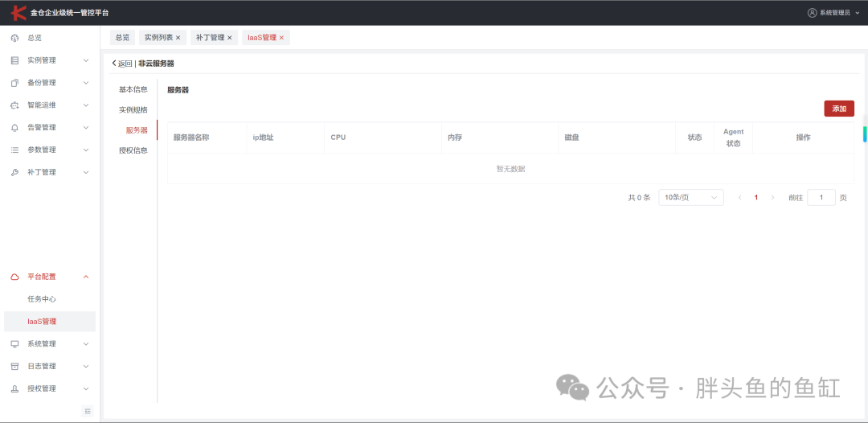Click the 日志管理 archive icon
The height and width of the screenshot is (423, 868).
pos(15,366)
